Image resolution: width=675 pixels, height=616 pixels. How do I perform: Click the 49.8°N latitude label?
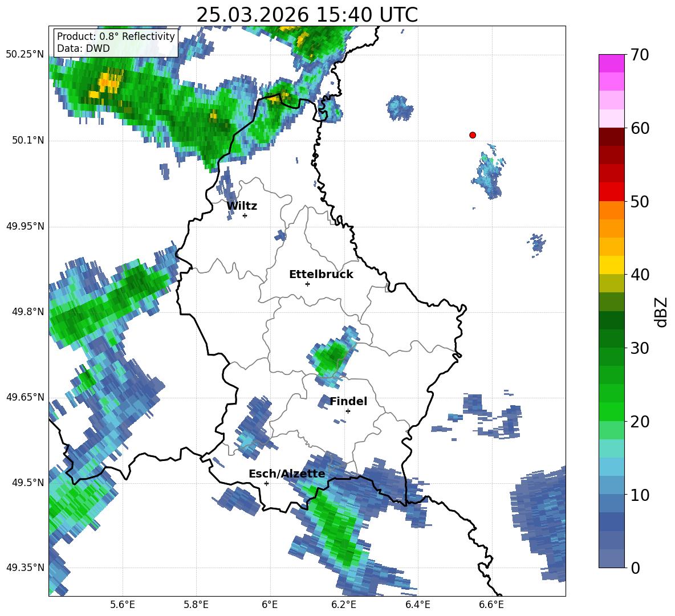point(28,312)
